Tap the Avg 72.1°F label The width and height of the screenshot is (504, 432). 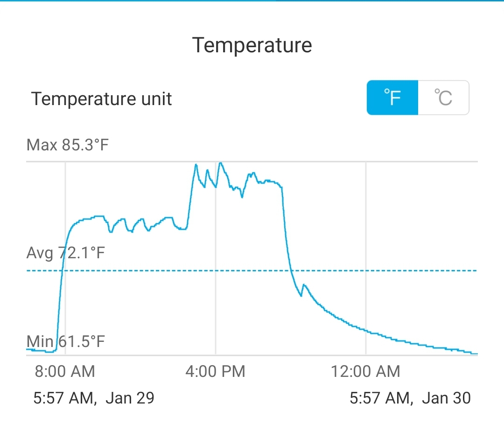(66, 253)
